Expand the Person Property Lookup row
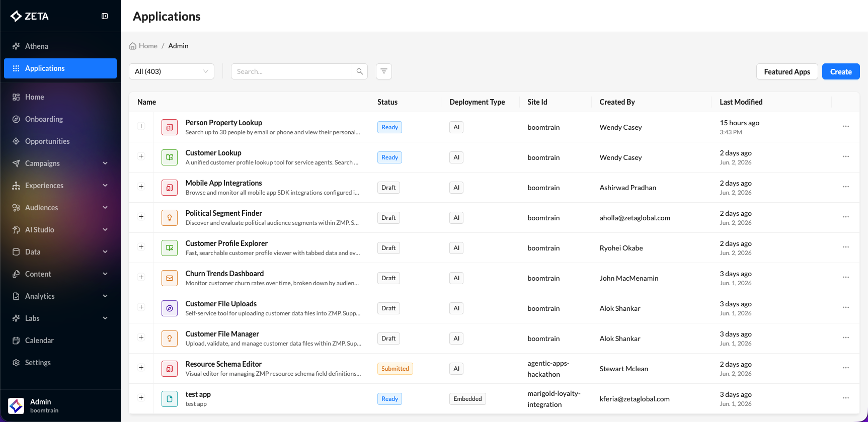The width and height of the screenshot is (868, 422). (141, 126)
